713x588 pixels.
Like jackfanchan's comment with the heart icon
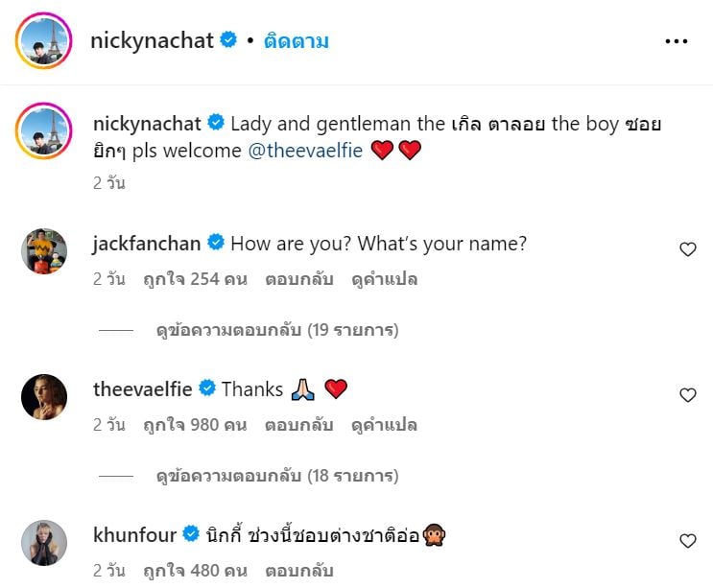click(x=687, y=249)
